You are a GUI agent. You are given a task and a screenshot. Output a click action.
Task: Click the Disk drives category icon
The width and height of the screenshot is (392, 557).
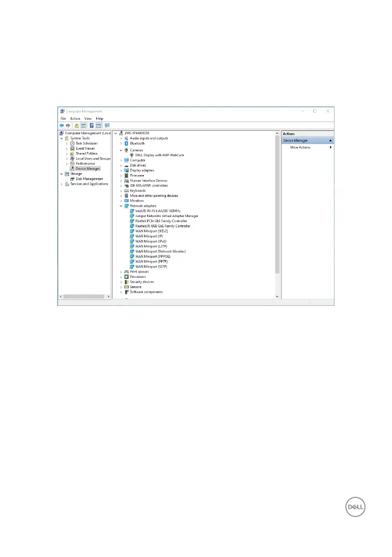(x=126, y=166)
